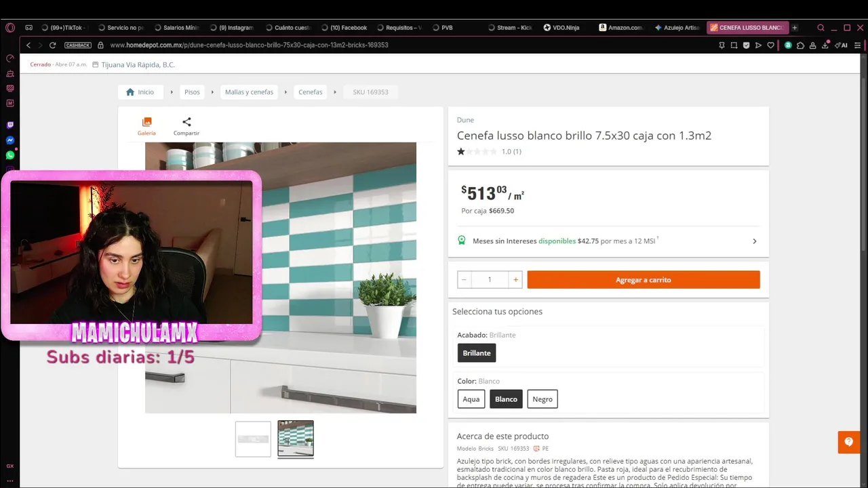This screenshot has width=868, height=488.
Task: Click the SKU 169353 breadcrumb text
Action: click(370, 92)
